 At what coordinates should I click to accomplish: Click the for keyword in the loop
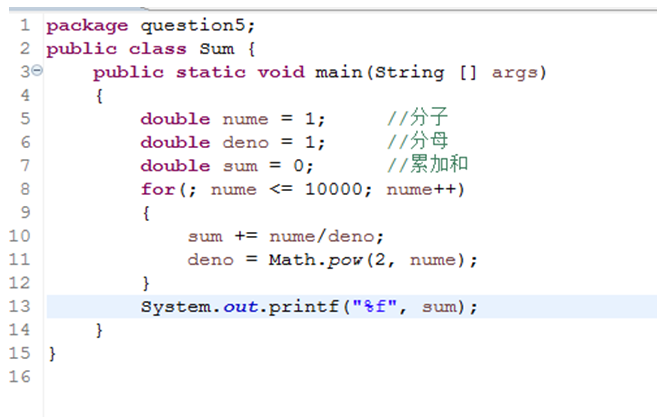pos(157,189)
